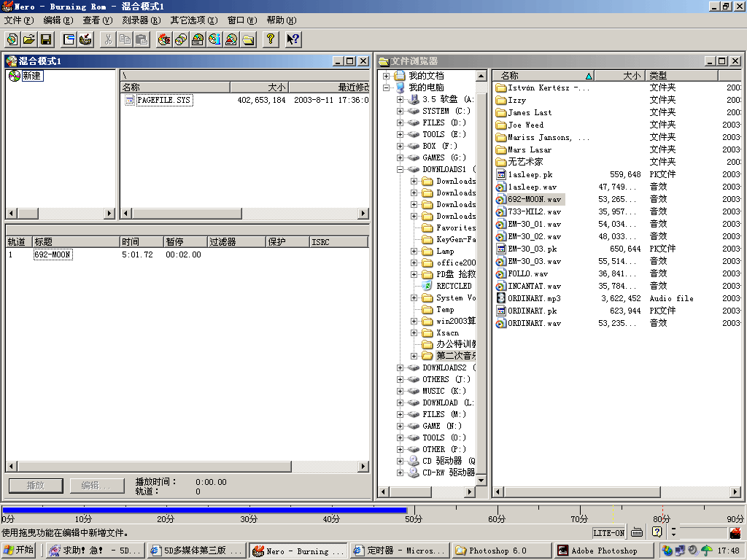Click the copy CD two-discs icon
This screenshot has width=747, height=560.
click(x=181, y=39)
